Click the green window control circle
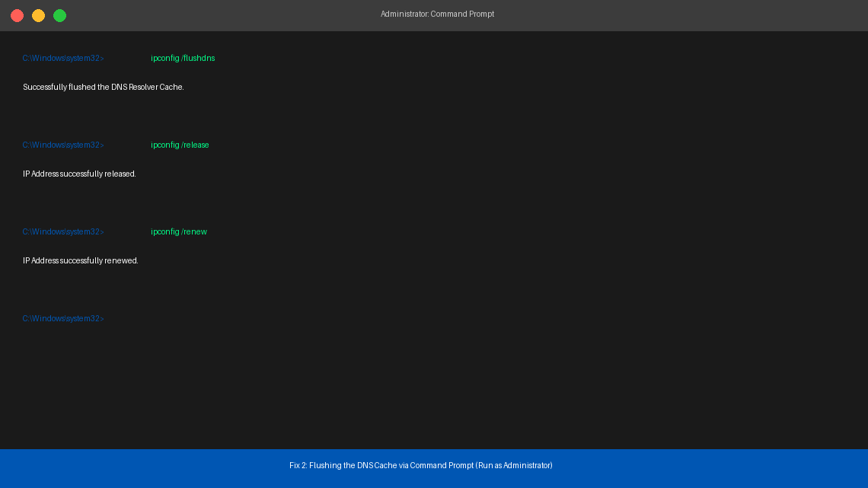868x488 pixels. (x=59, y=14)
